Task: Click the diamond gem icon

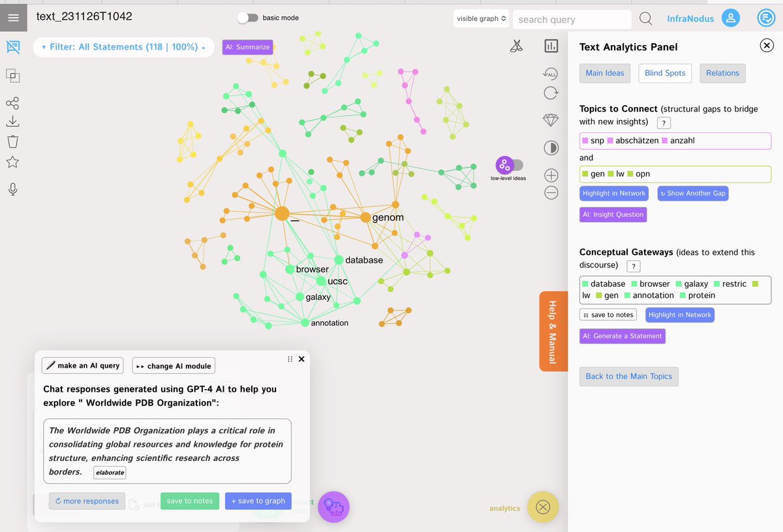Action: 551,121
